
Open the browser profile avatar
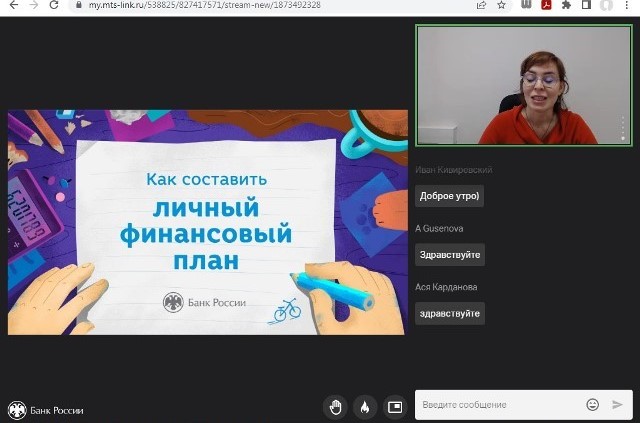[606, 5]
